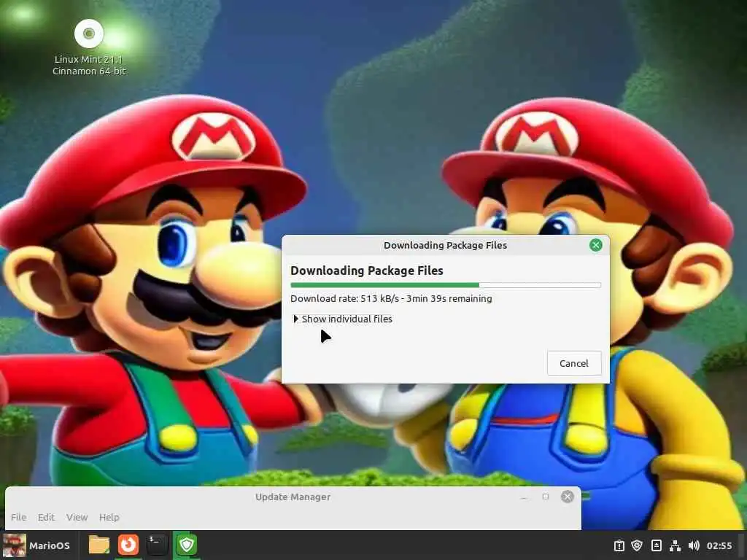Image resolution: width=747 pixels, height=560 pixels.
Task: Open the View menu in Update Manager
Action: [x=77, y=517]
